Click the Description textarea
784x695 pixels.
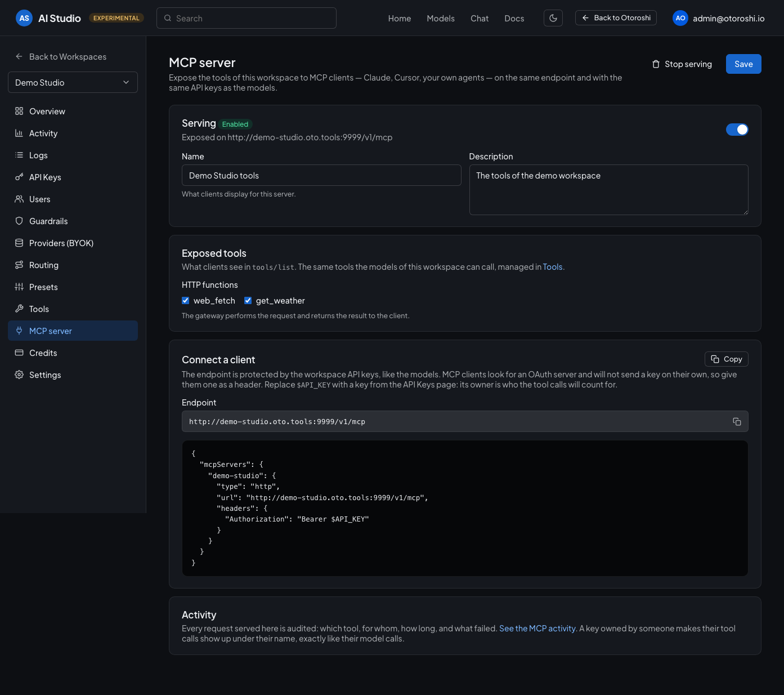[608, 190]
